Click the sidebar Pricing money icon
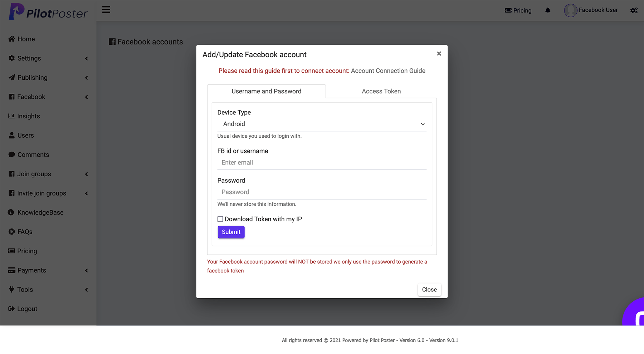644x354 pixels. point(11,251)
